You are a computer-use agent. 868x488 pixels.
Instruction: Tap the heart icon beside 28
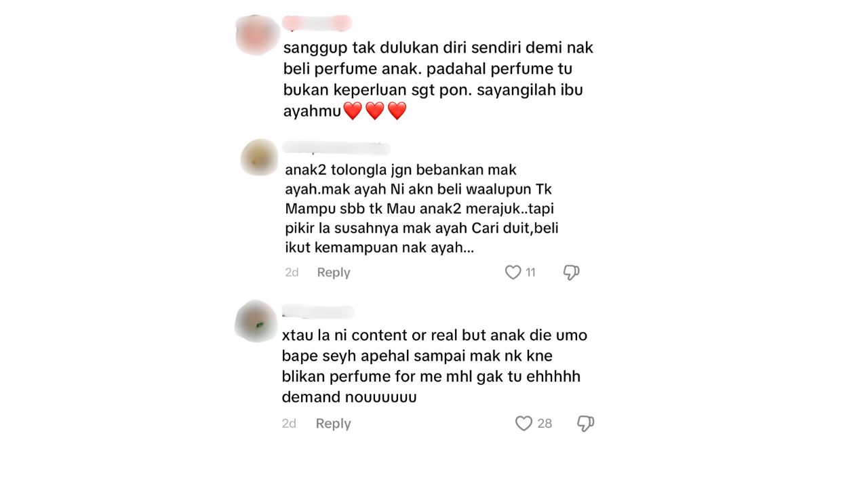[x=524, y=424]
